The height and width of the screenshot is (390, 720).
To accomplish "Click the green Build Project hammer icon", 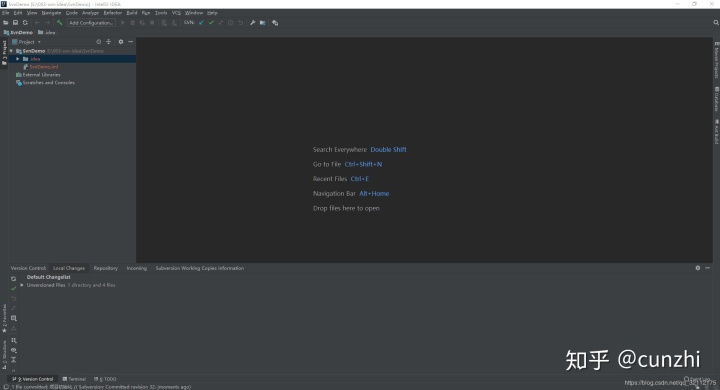I will [x=59, y=23].
